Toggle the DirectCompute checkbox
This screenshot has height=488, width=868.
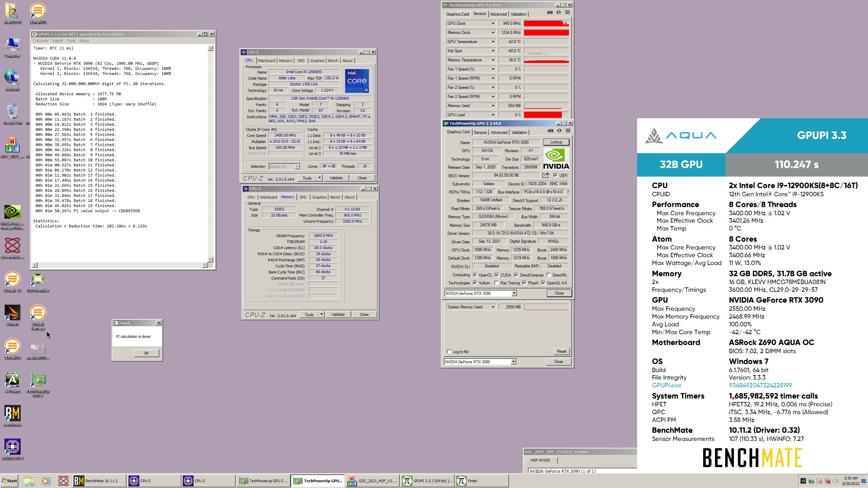tap(516, 275)
